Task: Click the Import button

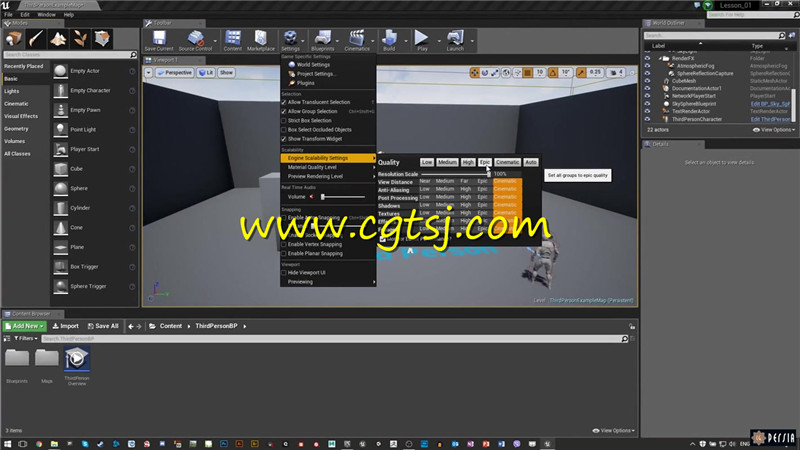Action: click(66, 326)
